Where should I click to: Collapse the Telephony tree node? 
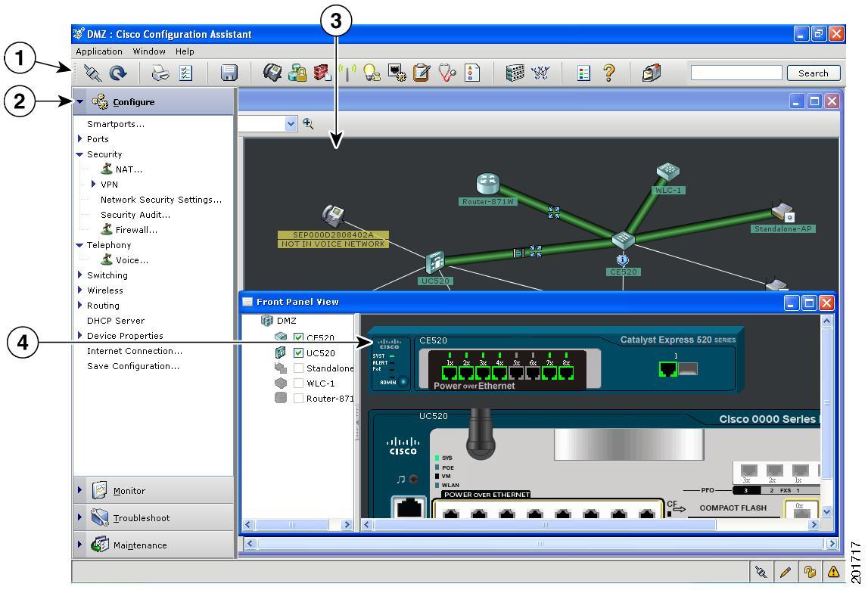[79, 244]
